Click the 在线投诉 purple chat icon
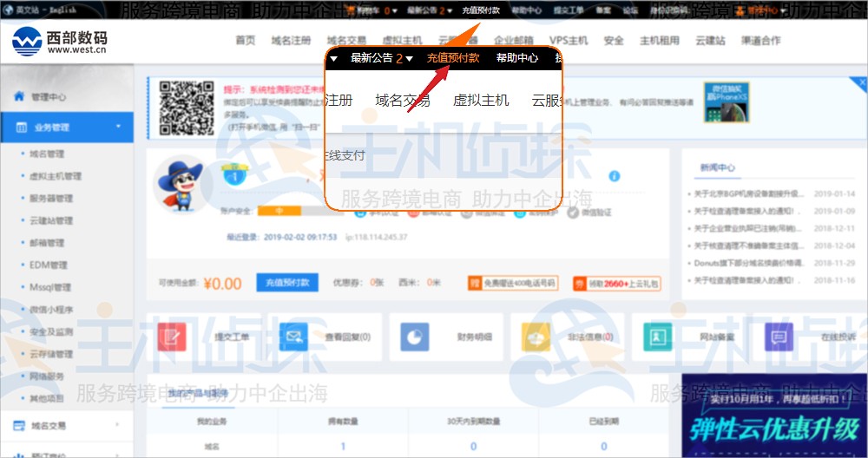The width and height of the screenshot is (868, 458). tap(779, 337)
